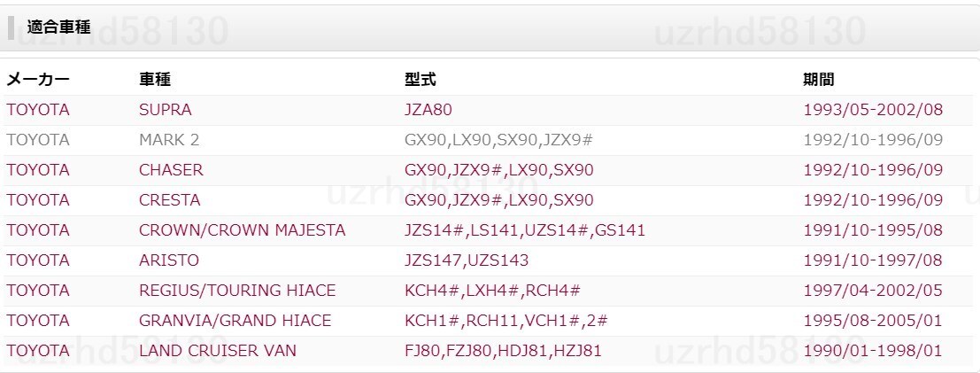Click TOYOTA in the LAND CRUISER row
Viewport: 980px width, 373px height.
point(37,351)
